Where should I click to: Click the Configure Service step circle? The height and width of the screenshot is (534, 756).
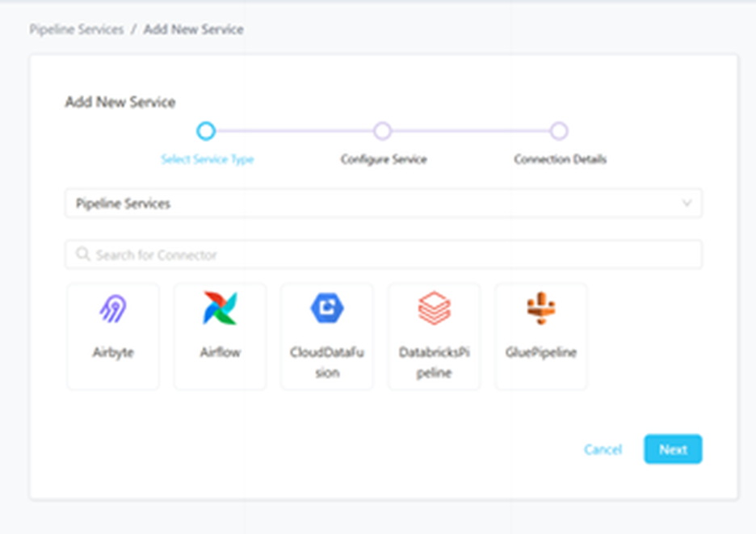pos(383,131)
